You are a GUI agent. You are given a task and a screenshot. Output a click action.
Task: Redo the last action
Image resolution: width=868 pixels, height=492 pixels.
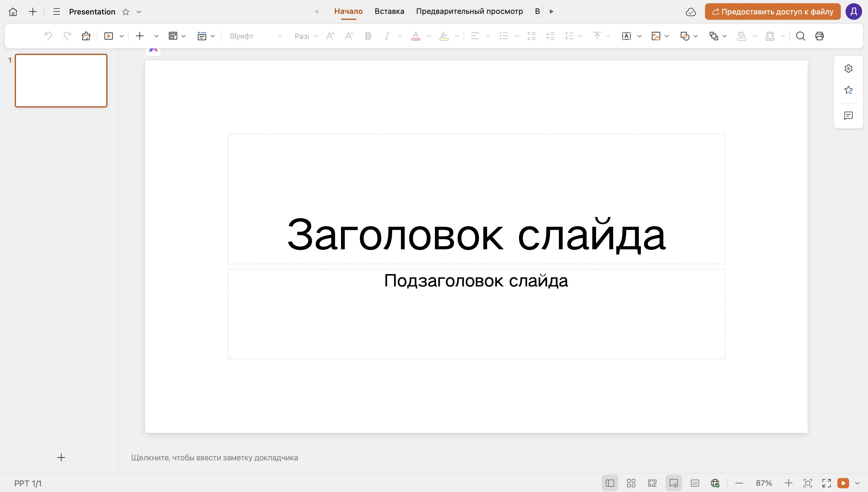67,36
